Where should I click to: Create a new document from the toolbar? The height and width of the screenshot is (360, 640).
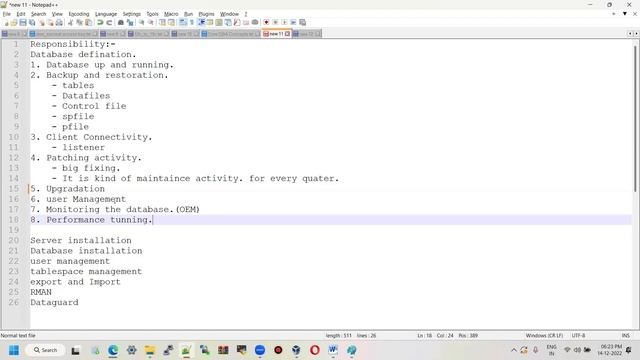coord(6,22)
